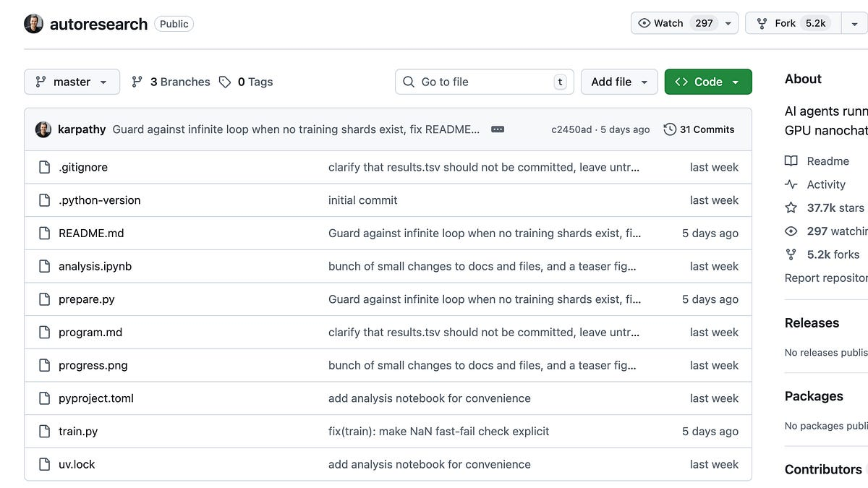
Task: Open the 37.7k stars link
Action: [835, 207]
